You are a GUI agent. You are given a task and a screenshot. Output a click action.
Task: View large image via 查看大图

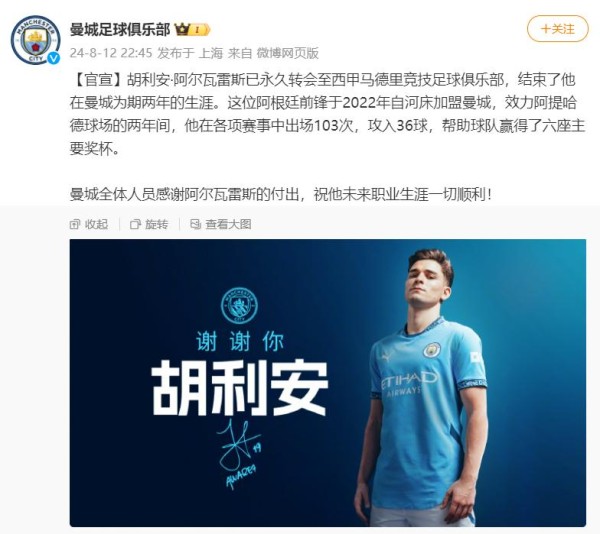(x=221, y=224)
